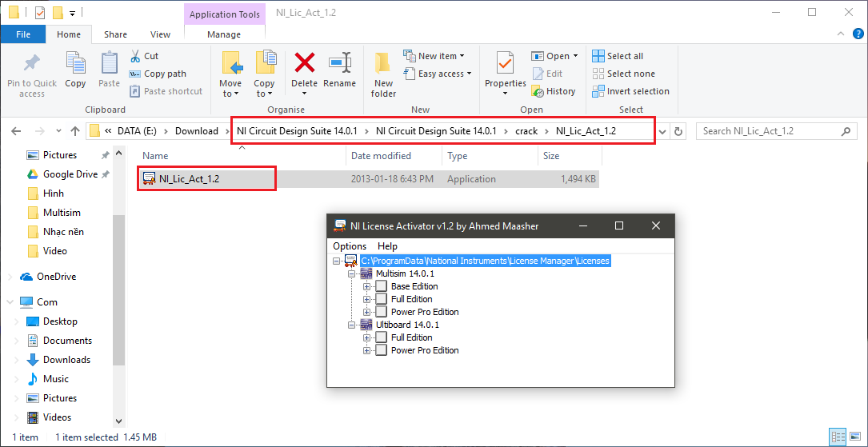Collapse the ribbon with chevron
Image resolution: width=868 pixels, height=447 pixels.
[842, 34]
